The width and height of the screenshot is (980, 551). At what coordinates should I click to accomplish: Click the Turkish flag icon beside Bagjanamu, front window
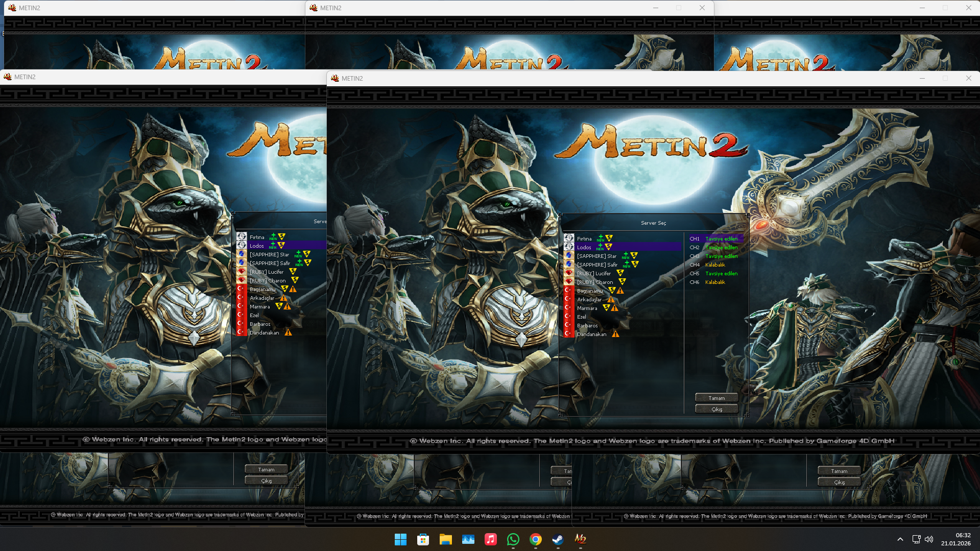(569, 291)
